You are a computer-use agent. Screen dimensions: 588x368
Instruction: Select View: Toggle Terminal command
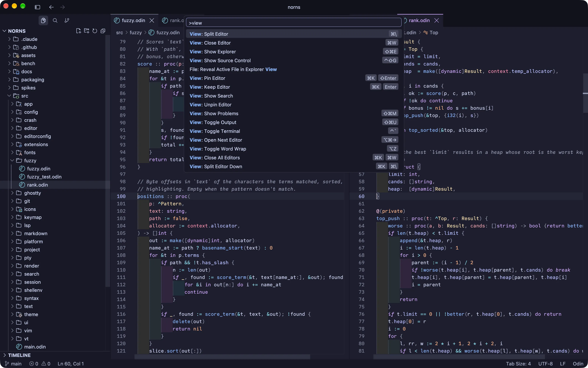(x=293, y=131)
